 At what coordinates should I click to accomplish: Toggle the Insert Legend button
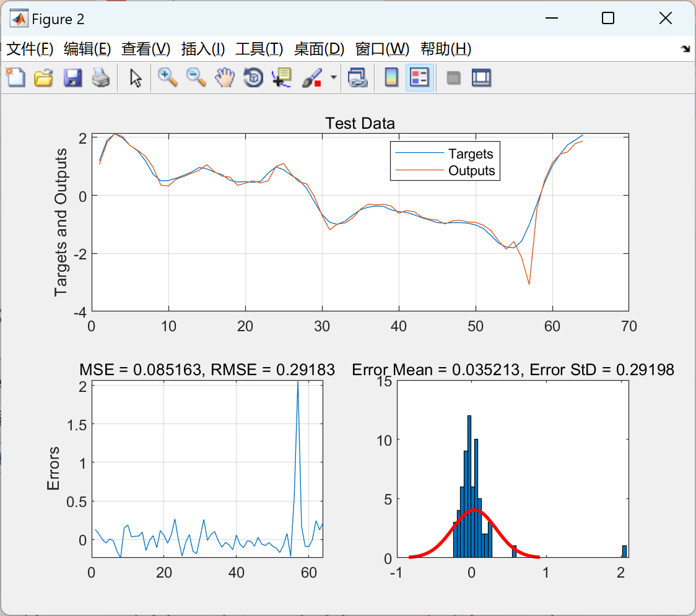click(x=419, y=77)
